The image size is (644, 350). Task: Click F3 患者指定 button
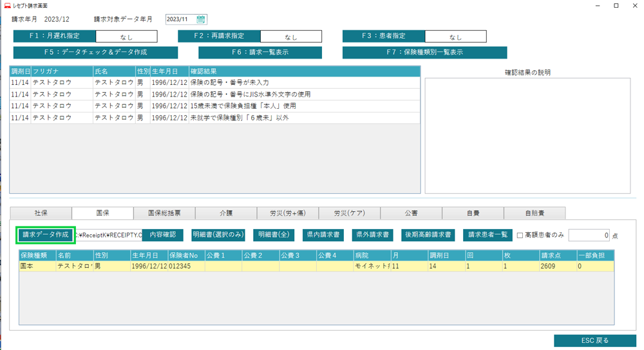(x=383, y=37)
